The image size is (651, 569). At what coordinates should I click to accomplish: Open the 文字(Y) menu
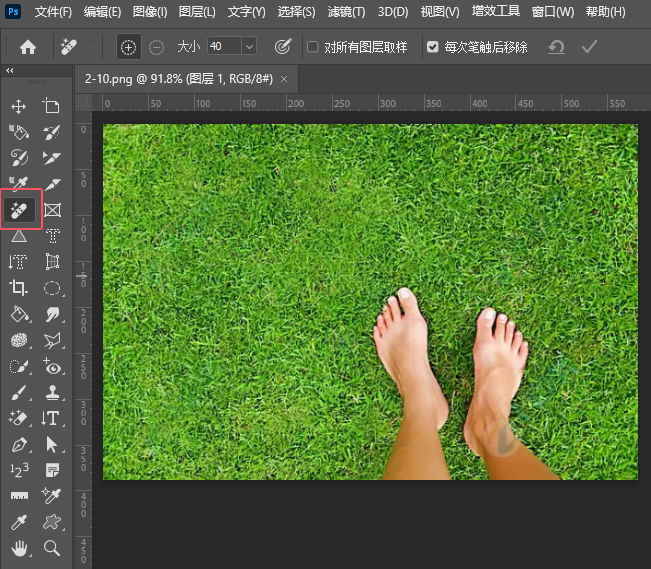[x=247, y=12]
